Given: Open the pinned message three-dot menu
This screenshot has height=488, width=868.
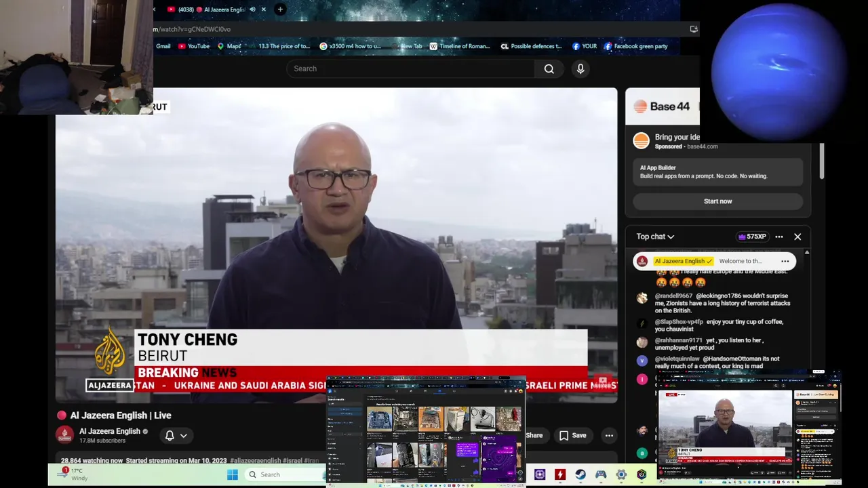Looking at the screenshot, I should (785, 261).
